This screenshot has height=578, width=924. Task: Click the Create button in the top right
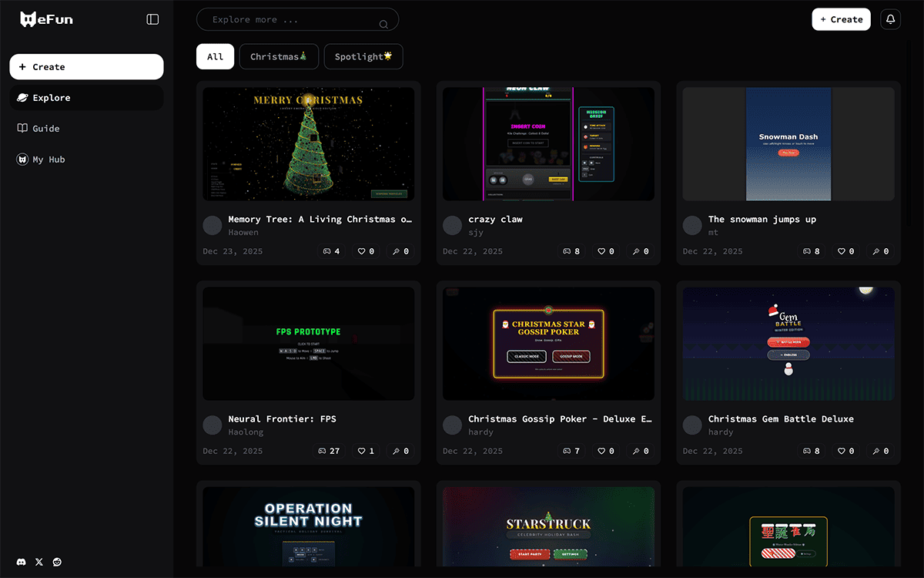841,18
